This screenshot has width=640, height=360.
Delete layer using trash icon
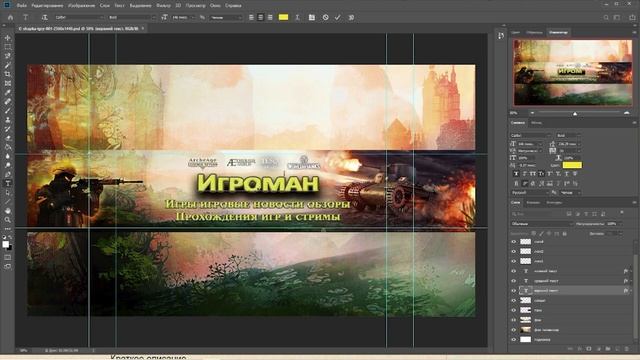pyautogui.click(x=627, y=349)
